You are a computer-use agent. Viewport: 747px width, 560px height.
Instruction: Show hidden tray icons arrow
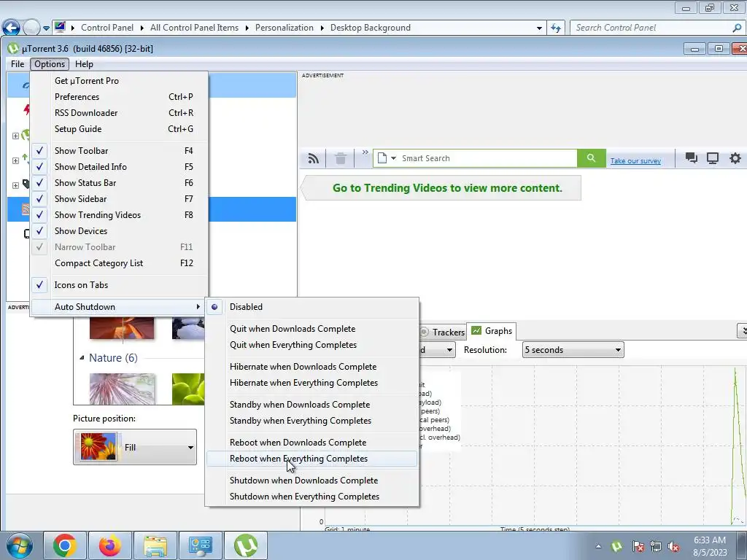coord(598,546)
